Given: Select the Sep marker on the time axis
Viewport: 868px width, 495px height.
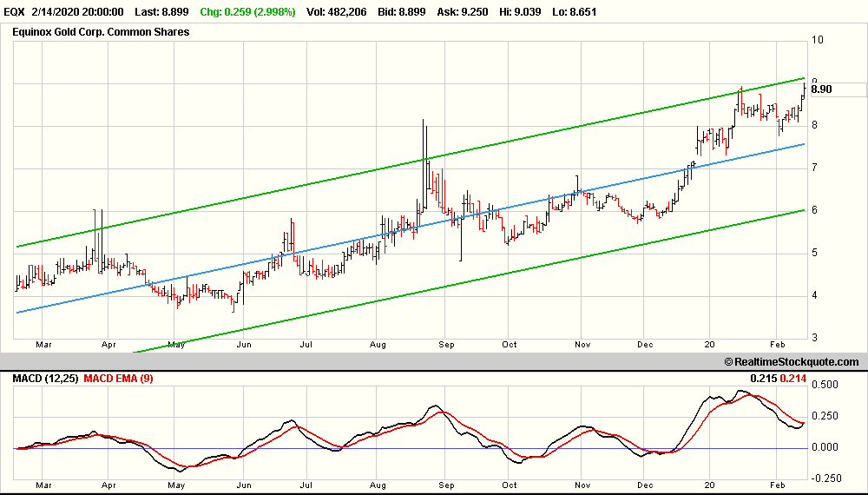Looking at the screenshot, I should pyautogui.click(x=444, y=345).
